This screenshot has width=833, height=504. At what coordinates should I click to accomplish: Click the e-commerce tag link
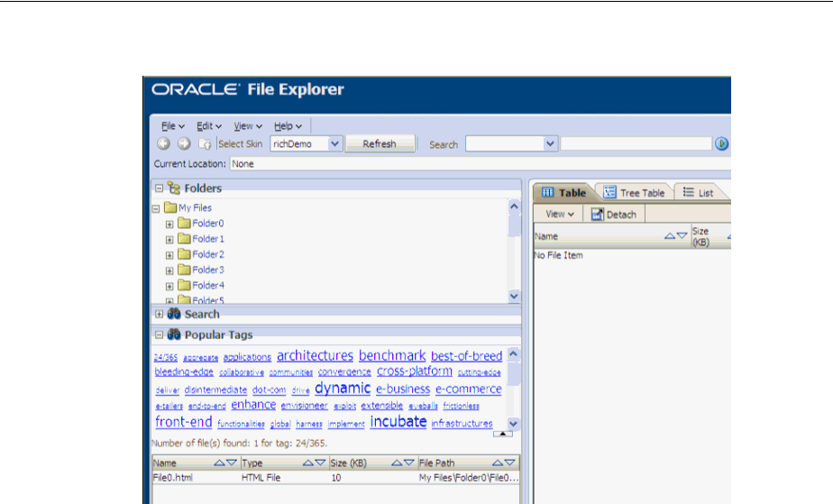pos(469,389)
